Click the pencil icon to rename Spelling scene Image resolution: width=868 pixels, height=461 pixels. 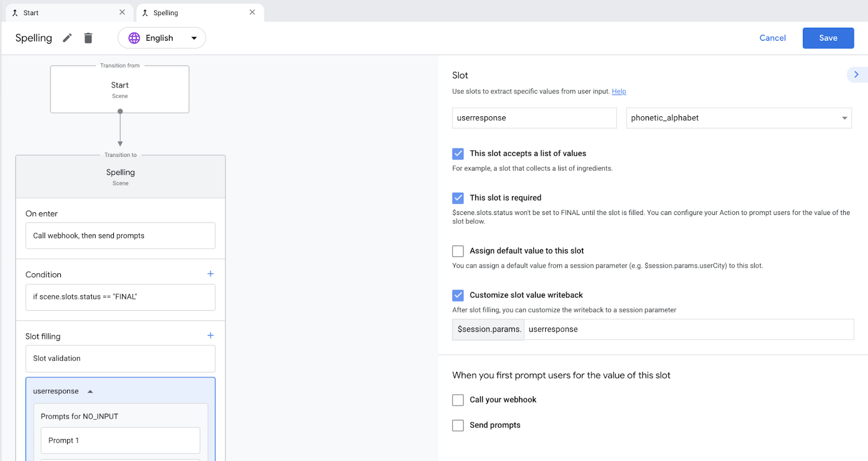[x=67, y=38]
